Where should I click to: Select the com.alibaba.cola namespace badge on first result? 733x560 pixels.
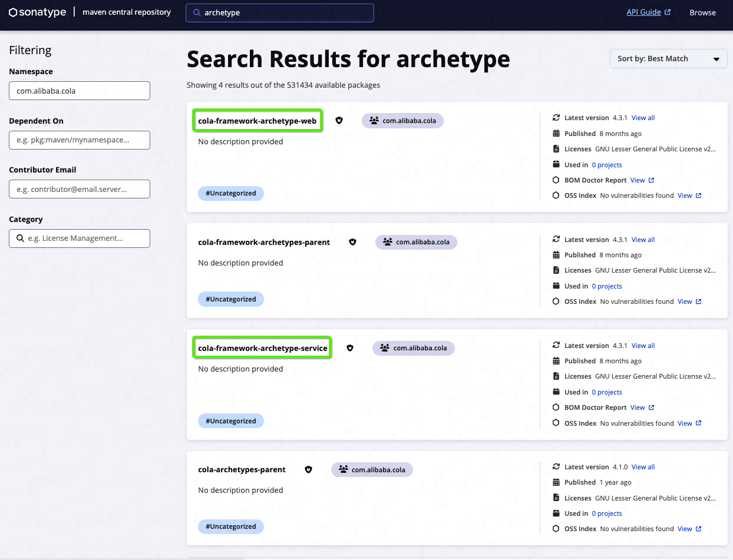coord(402,120)
